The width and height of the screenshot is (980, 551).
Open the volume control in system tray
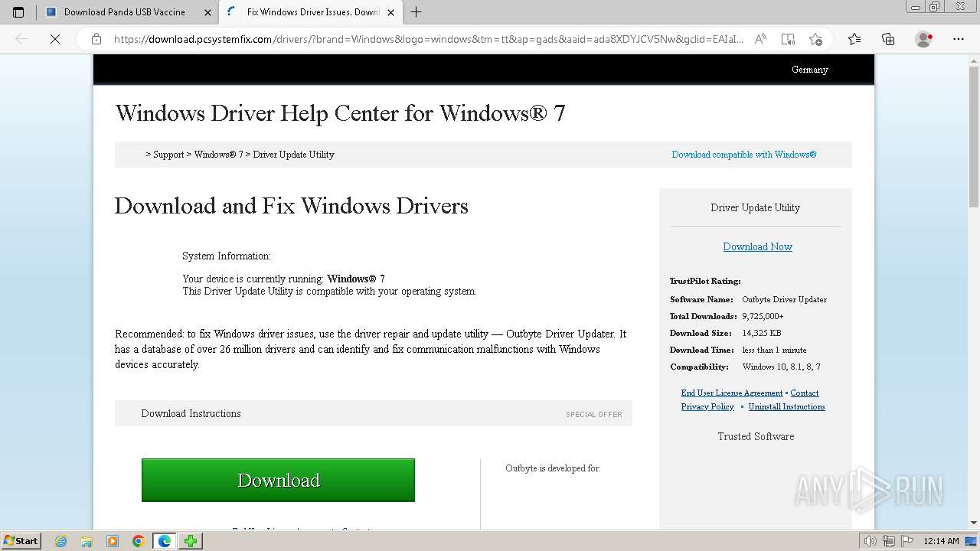click(871, 541)
